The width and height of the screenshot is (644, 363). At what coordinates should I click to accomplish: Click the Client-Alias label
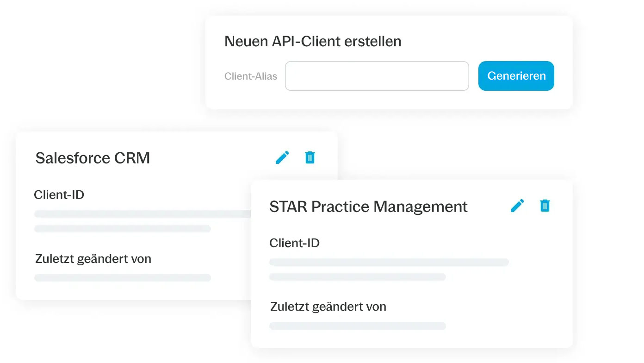pos(251,76)
